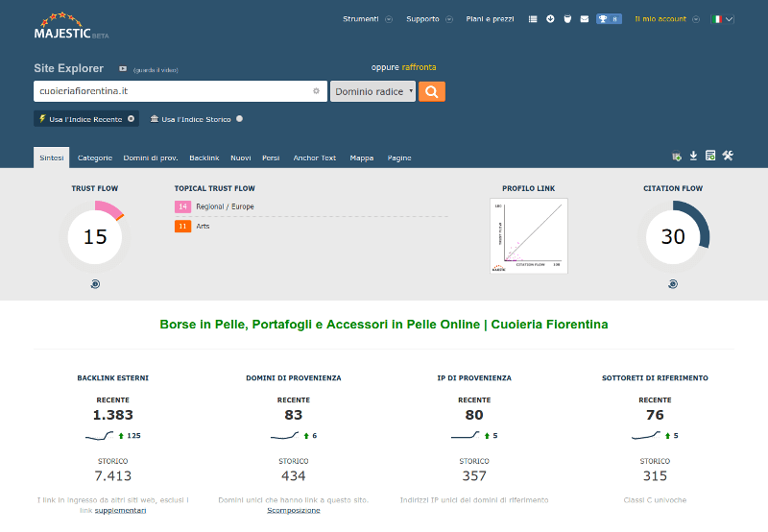Select the Usa l'Indice Storico option
This screenshot has width=768, height=532.
[197, 119]
